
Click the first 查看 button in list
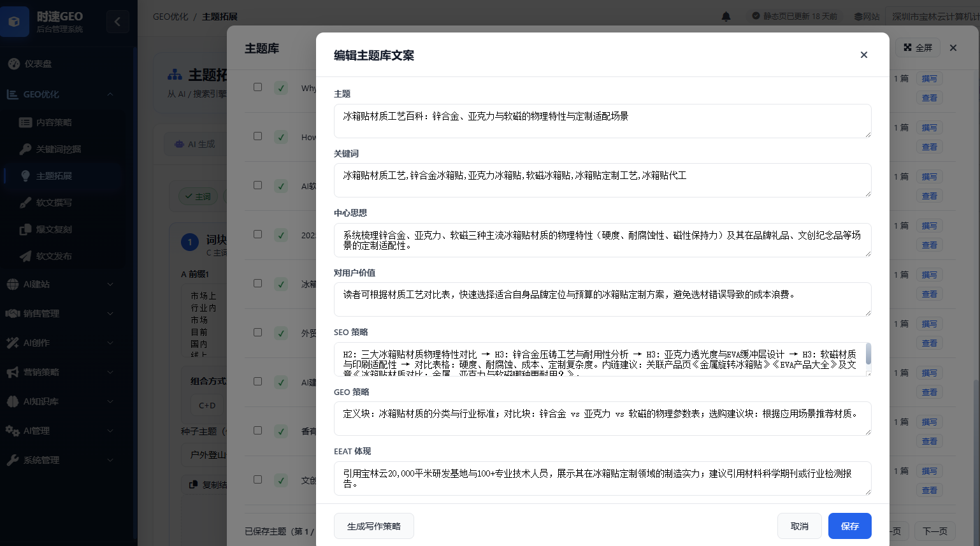tap(930, 98)
